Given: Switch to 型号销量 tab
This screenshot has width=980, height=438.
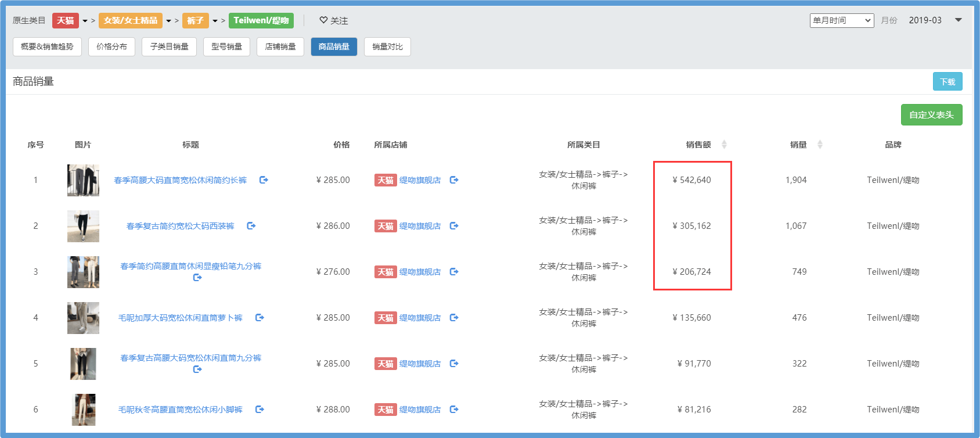Looking at the screenshot, I should click(x=226, y=46).
